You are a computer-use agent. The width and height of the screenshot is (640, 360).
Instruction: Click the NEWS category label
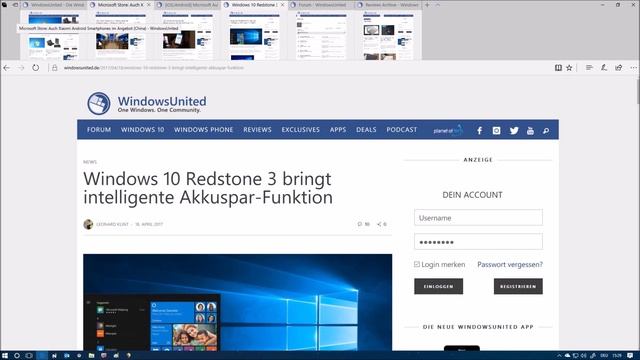click(90, 162)
